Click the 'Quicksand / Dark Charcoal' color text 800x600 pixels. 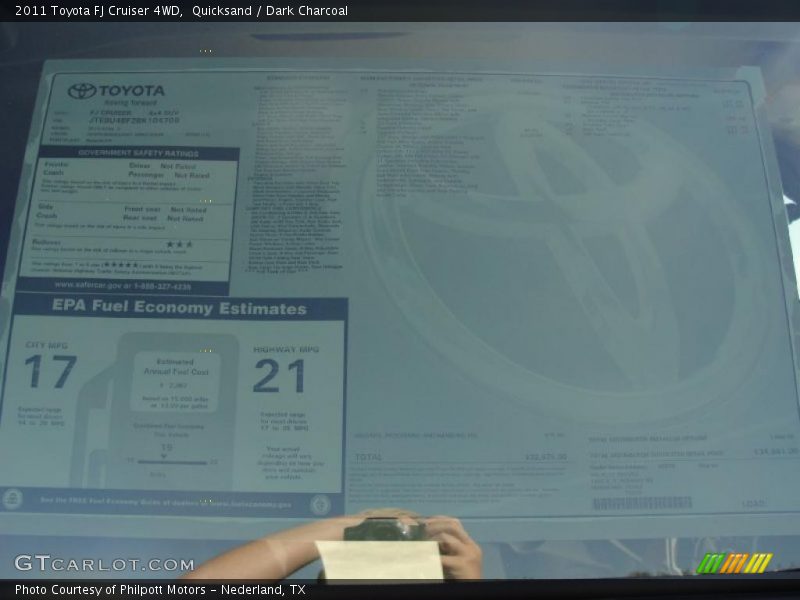click(x=270, y=11)
